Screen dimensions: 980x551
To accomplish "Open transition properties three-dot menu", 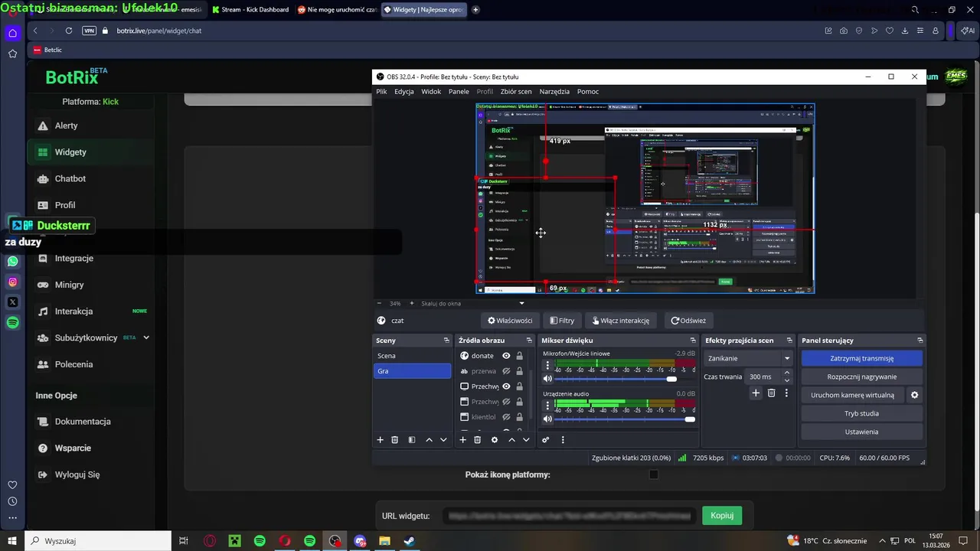I will 786,393.
